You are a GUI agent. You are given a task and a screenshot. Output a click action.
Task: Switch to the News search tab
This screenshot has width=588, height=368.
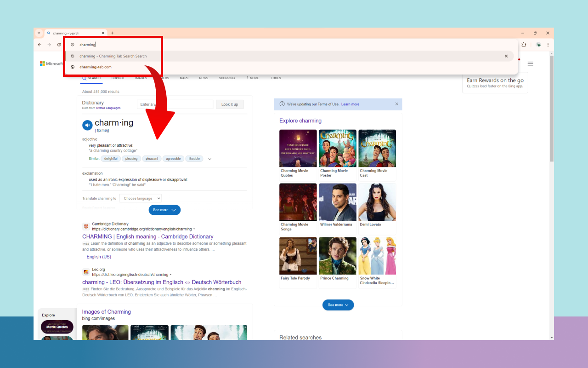[204, 78]
